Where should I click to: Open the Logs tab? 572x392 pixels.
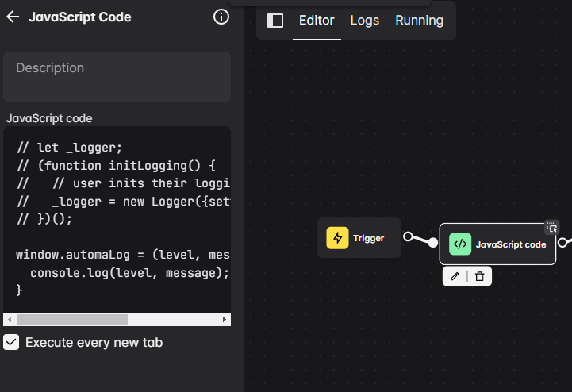pyautogui.click(x=364, y=21)
